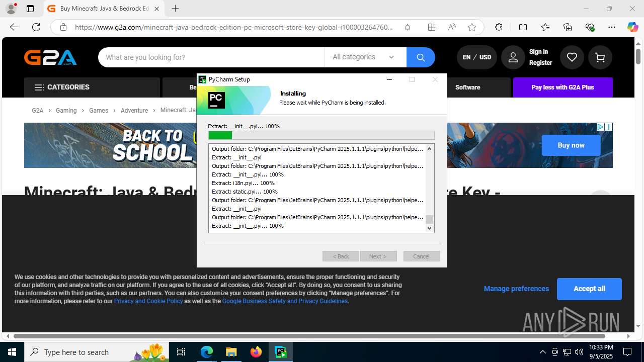Launch Firefox from the taskbar

(x=256, y=352)
